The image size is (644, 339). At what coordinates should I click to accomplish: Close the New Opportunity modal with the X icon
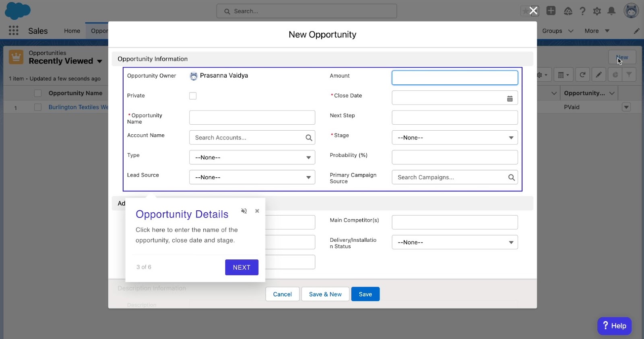point(533,11)
